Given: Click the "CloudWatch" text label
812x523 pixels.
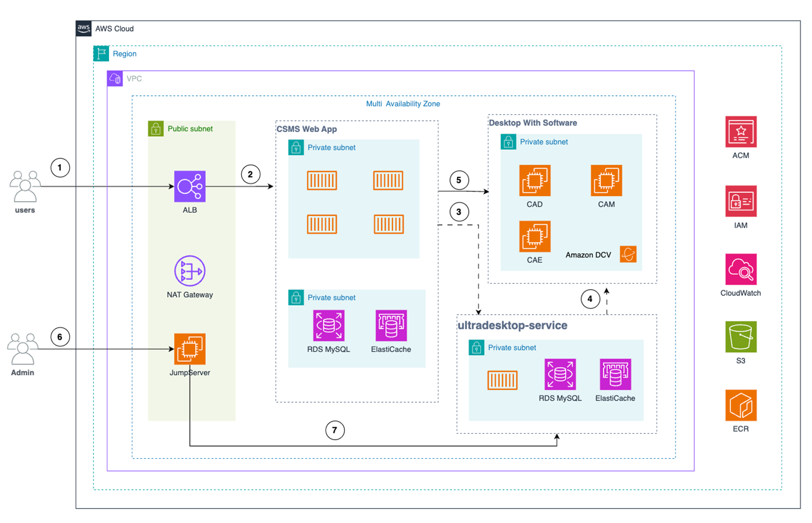Looking at the screenshot, I should pyautogui.click(x=741, y=293).
